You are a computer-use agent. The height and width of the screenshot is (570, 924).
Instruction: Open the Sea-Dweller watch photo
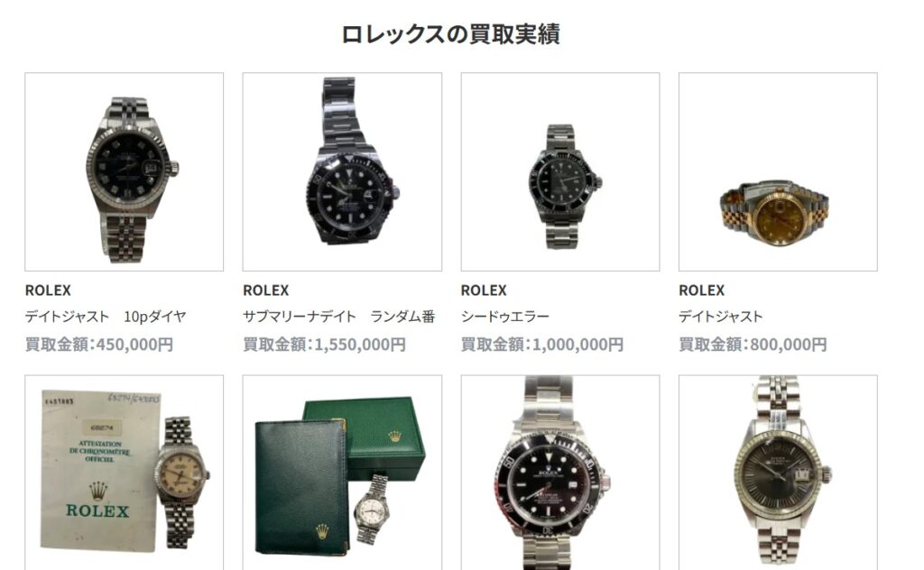coord(559,172)
